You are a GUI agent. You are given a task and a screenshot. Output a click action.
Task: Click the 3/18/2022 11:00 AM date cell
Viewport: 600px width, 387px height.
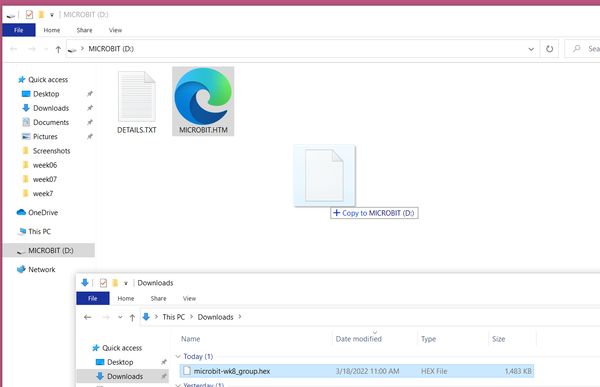tap(367, 371)
